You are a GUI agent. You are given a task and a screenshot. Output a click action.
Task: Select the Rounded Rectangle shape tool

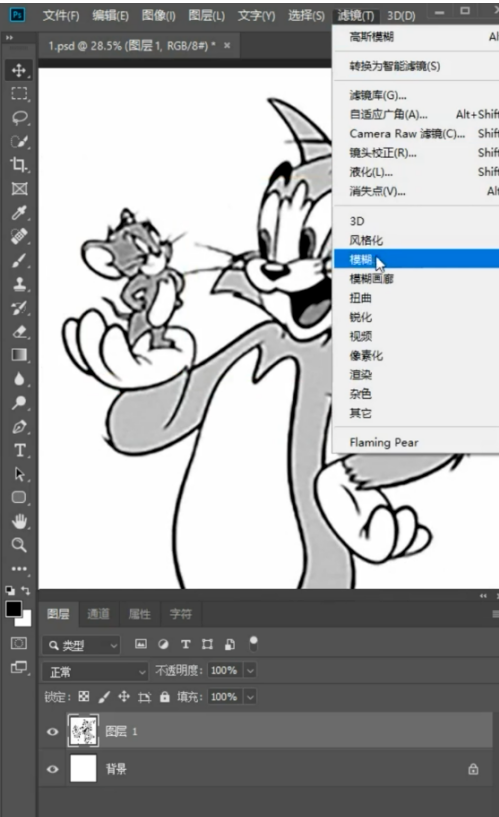point(19,498)
